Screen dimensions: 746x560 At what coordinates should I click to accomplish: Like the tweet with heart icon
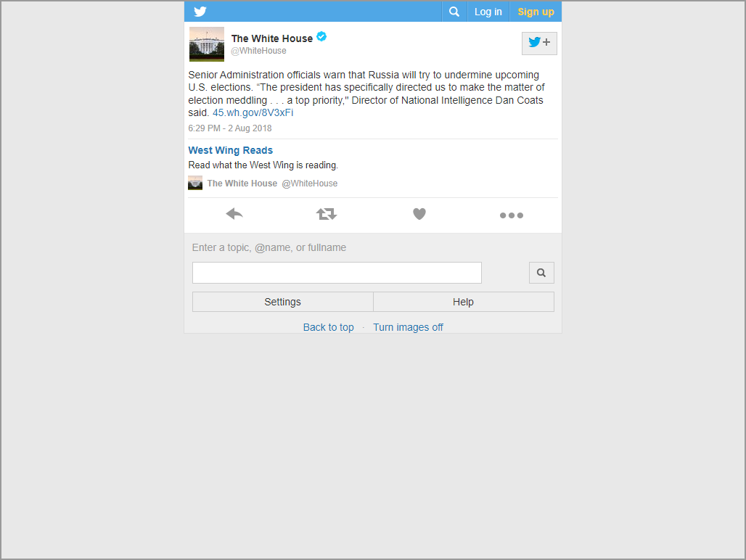tap(419, 215)
